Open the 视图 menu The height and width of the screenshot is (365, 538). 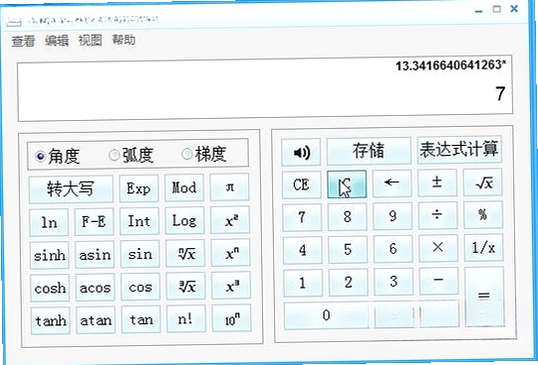90,40
